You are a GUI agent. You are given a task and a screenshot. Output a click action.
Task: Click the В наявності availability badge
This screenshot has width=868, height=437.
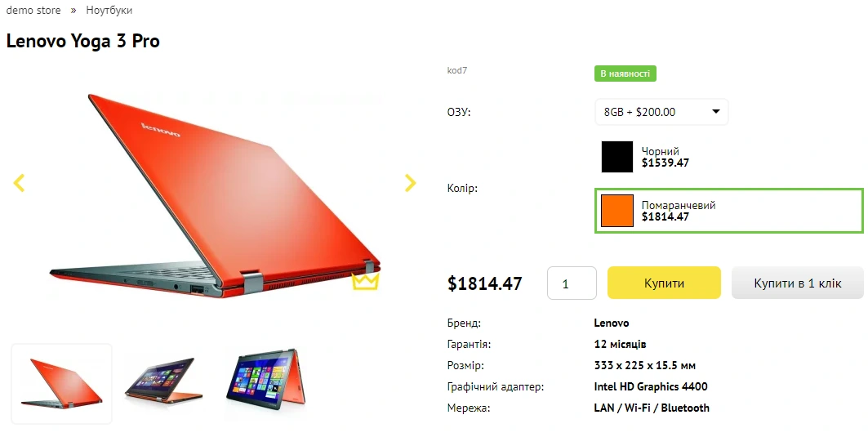click(625, 74)
